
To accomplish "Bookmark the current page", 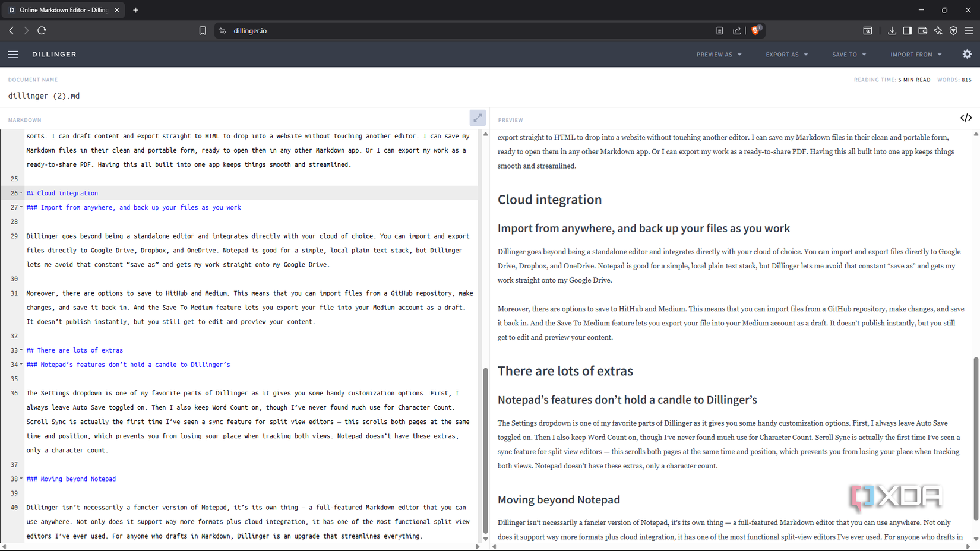I will click(x=203, y=30).
